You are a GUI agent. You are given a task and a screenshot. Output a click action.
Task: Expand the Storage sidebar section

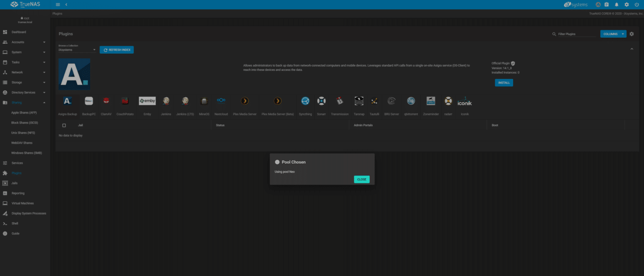[25, 82]
